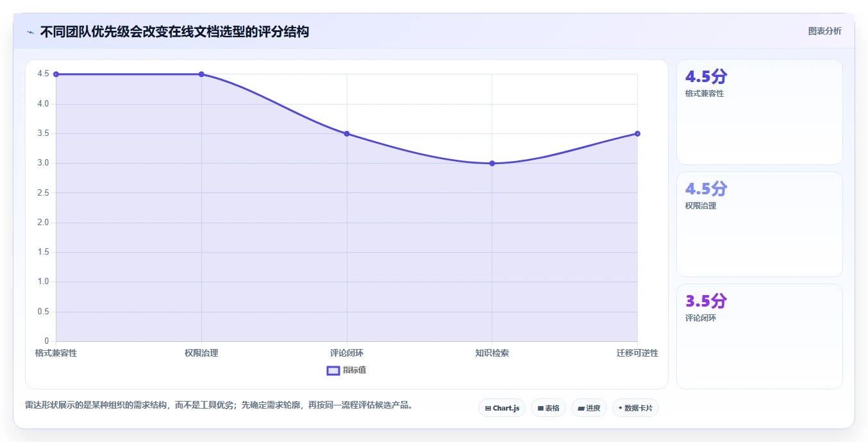The image size is (868, 442).
Task: Select the 数据卡片 chip
Action: pyautogui.click(x=635, y=408)
